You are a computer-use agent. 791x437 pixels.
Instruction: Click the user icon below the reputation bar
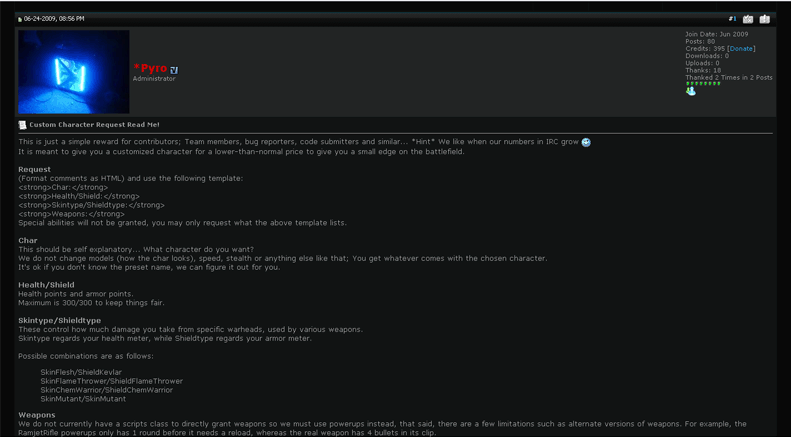point(690,91)
